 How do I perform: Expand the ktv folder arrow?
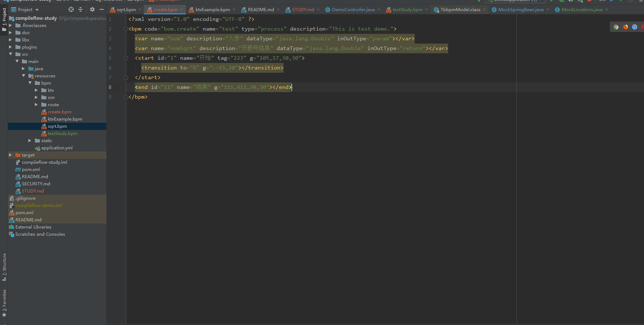36,90
